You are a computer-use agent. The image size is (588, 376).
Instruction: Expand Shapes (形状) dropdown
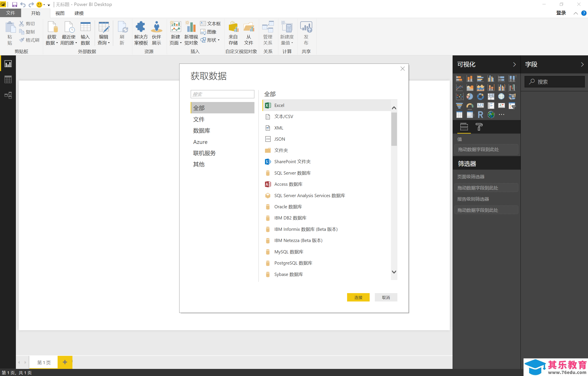pos(219,40)
